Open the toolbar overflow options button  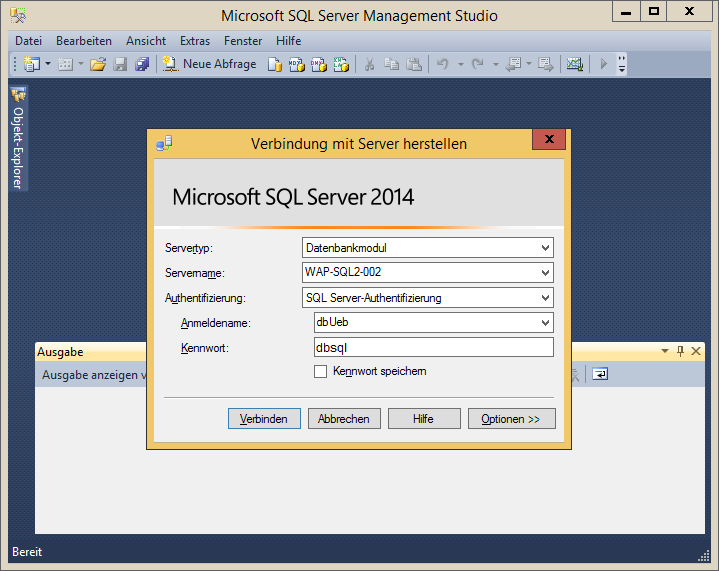622,64
